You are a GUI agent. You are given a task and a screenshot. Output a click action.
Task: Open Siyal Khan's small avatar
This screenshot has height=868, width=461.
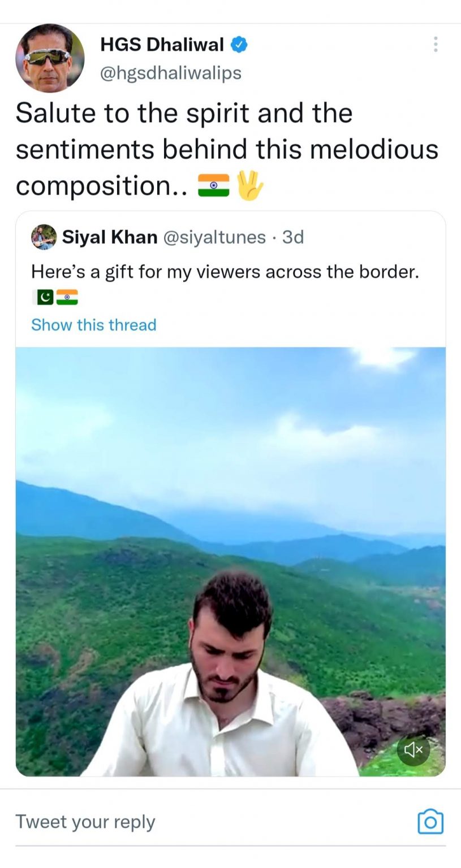(x=44, y=237)
